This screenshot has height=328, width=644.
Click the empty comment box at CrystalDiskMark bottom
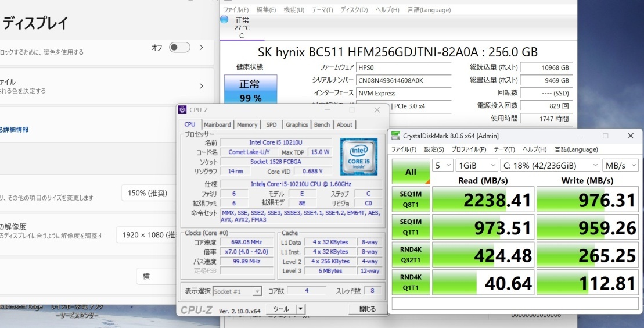coord(515,304)
